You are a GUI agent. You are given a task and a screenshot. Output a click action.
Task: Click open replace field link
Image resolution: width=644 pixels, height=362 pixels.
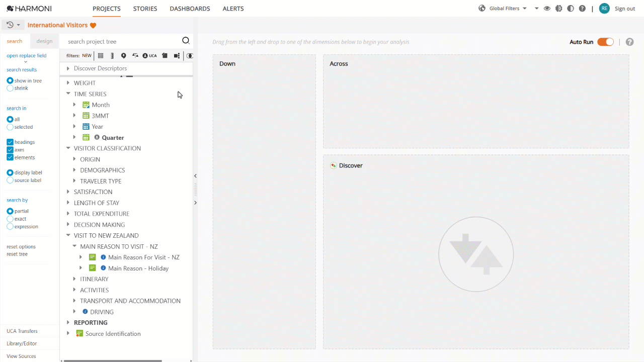click(26, 56)
